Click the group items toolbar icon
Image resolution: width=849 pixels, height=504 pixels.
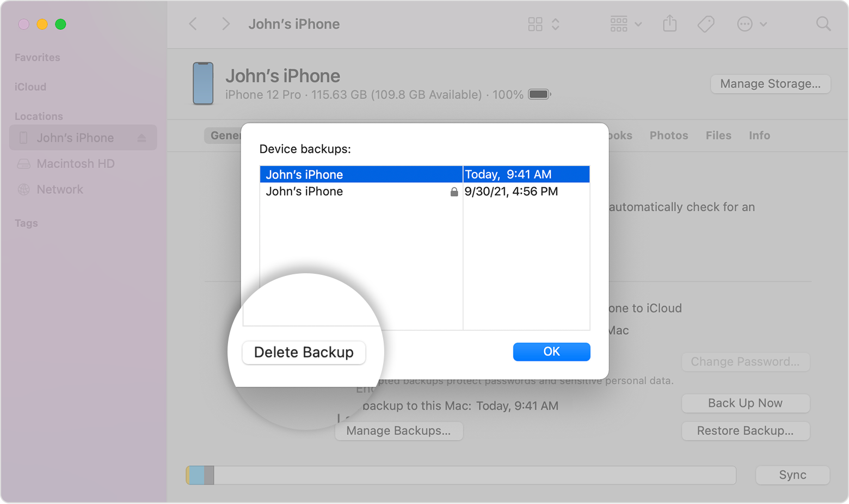pyautogui.click(x=619, y=24)
